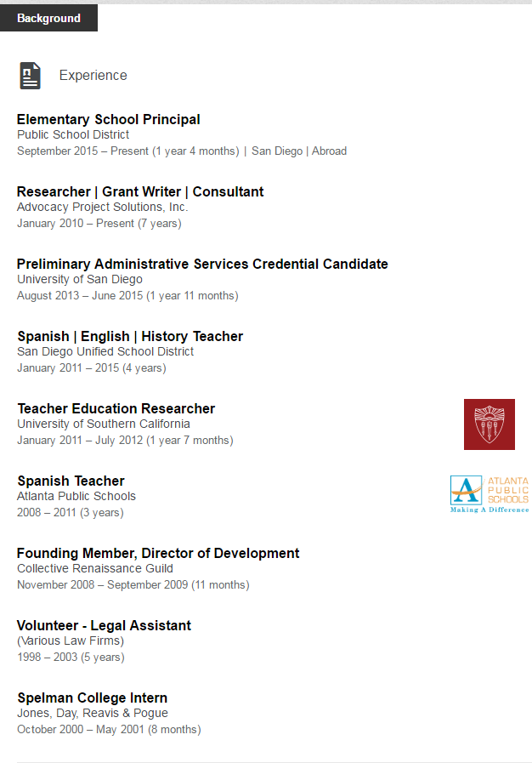Click the Atlanta Public Schools text link

[76, 496]
